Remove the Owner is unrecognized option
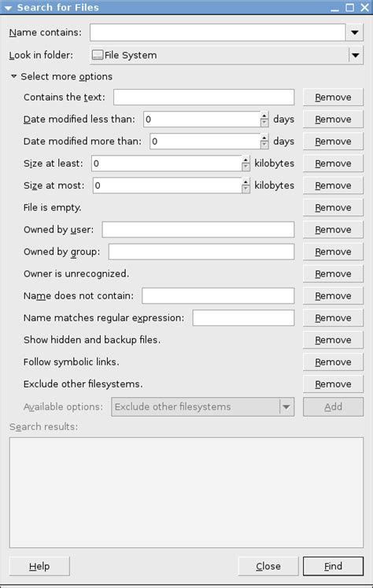The width and height of the screenshot is (373, 588). click(x=333, y=274)
